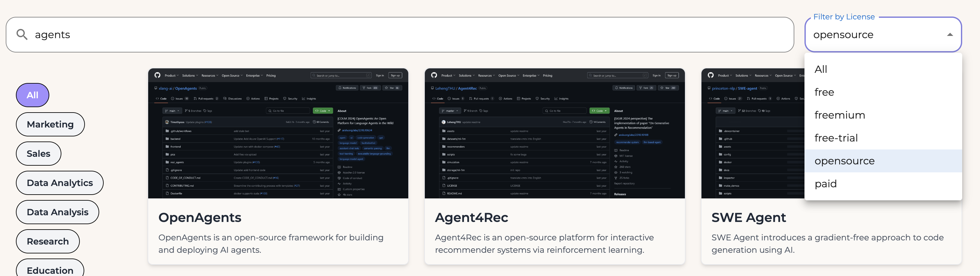Click GitHub logo in SWE Agent thumbnail

coord(711,75)
